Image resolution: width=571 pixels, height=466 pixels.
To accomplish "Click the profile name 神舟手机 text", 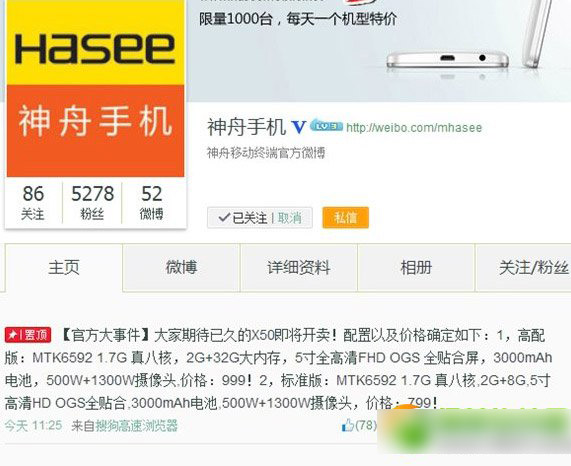I will tap(247, 127).
